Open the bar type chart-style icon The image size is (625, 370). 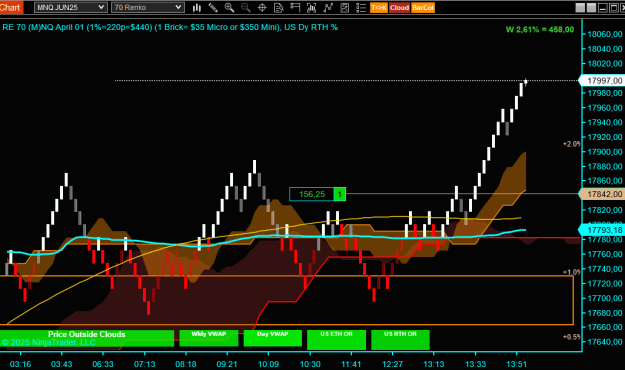(x=197, y=7)
